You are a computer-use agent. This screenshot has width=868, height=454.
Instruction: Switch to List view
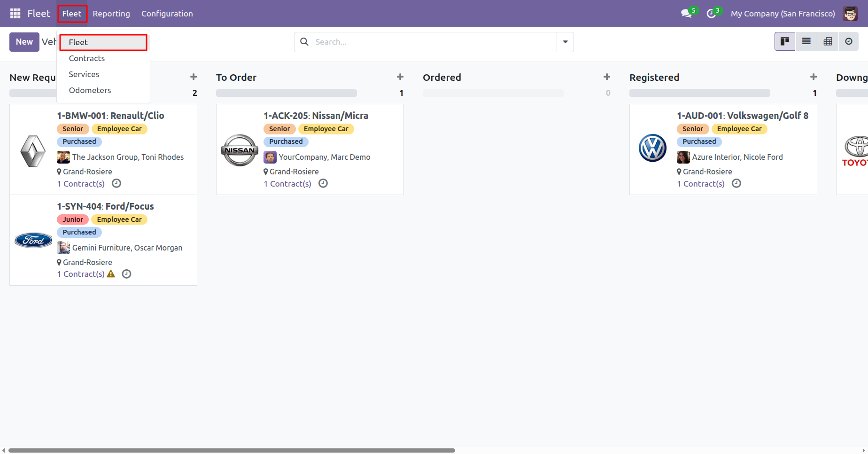[806, 41]
